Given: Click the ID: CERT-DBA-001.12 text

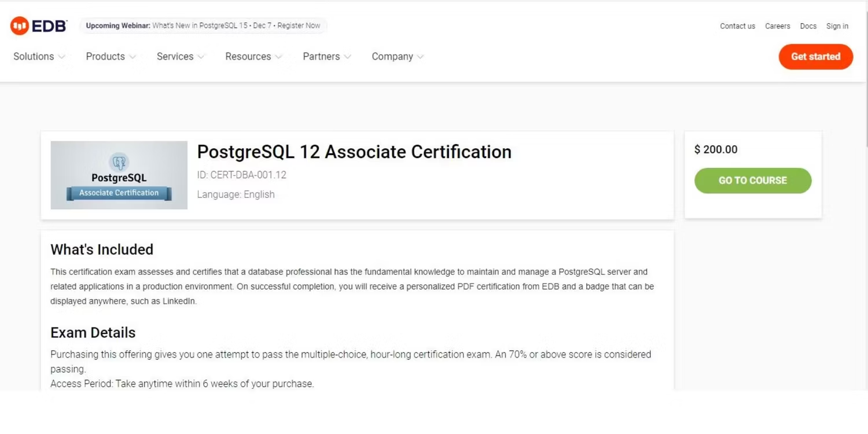Looking at the screenshot, I should tap(242, 175).
